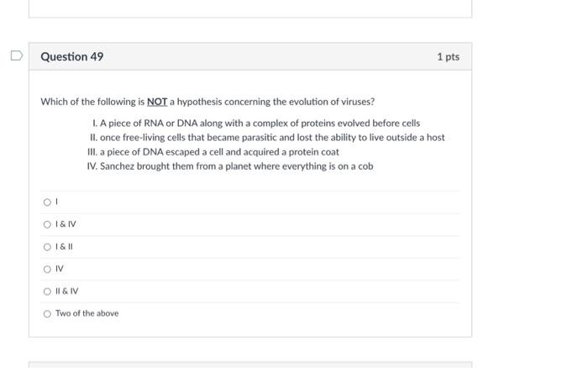
Task: Click the 'I & IV' answer label text
Action: (66, 224)
